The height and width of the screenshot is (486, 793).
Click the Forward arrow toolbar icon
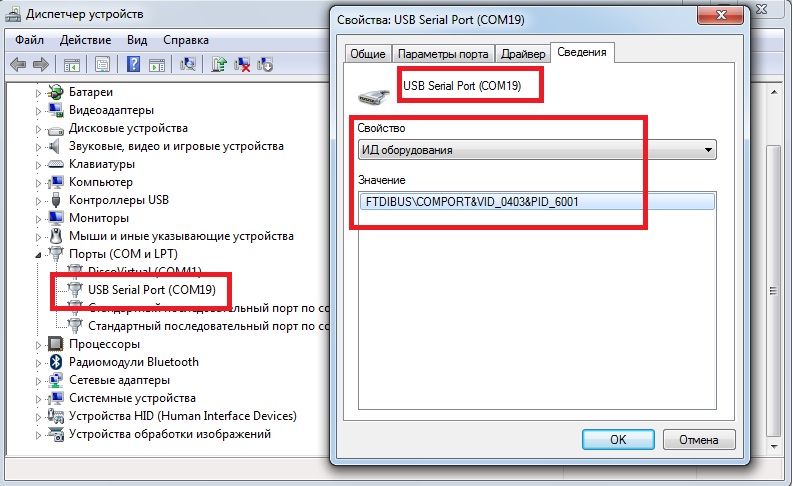[x=40, y=64]
